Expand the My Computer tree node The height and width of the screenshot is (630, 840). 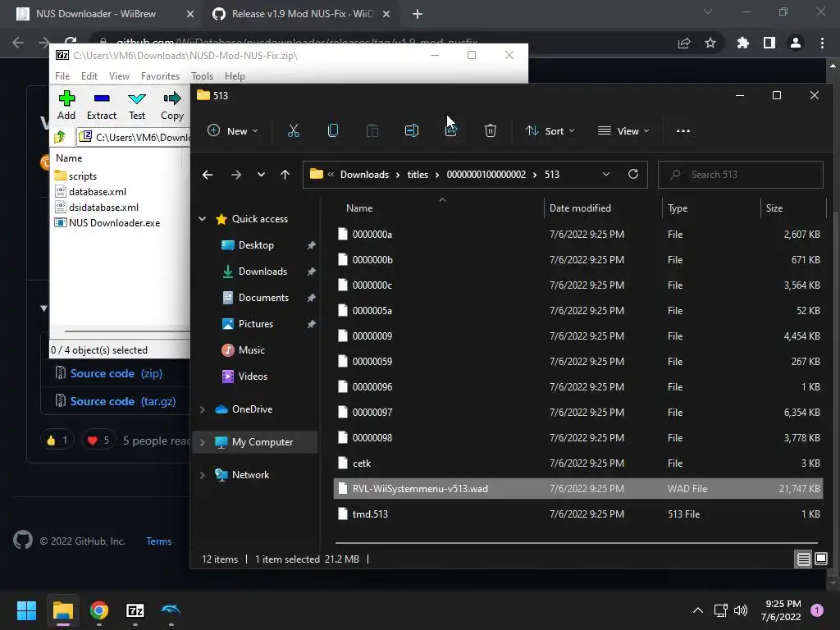click(x=203, y=442)
